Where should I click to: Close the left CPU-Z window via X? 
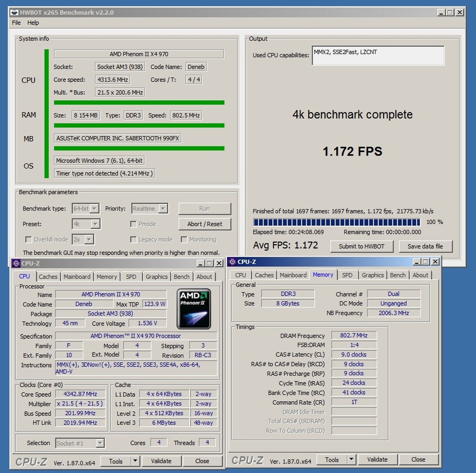[x=219, y=263]
